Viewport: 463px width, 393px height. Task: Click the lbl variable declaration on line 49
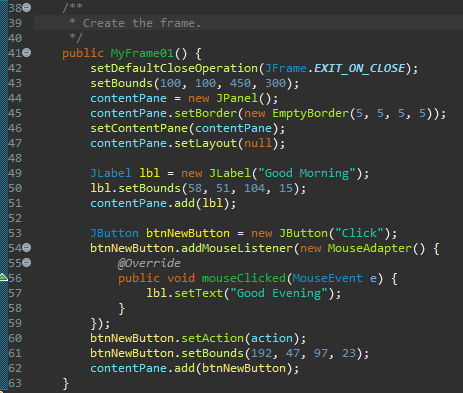point(149,173)
